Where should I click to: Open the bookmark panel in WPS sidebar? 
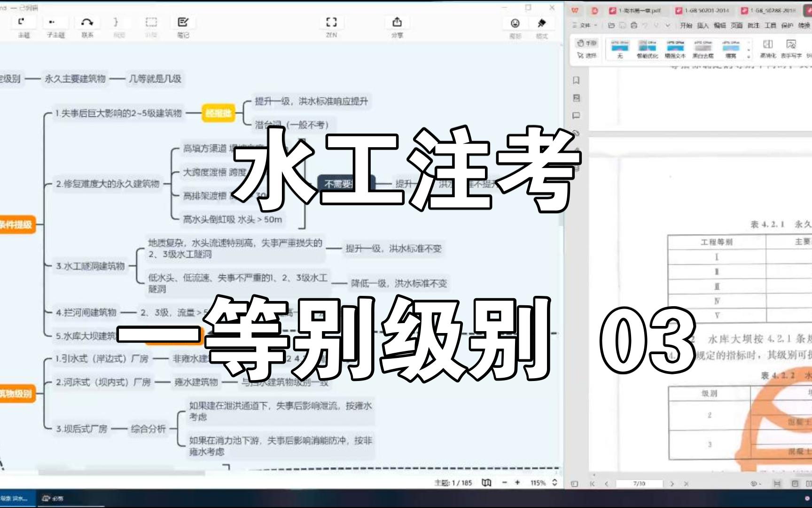click(577, 80)
